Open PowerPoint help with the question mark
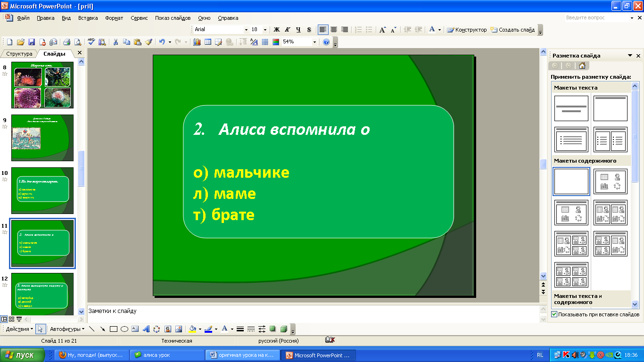 click(x=326, y=42)
